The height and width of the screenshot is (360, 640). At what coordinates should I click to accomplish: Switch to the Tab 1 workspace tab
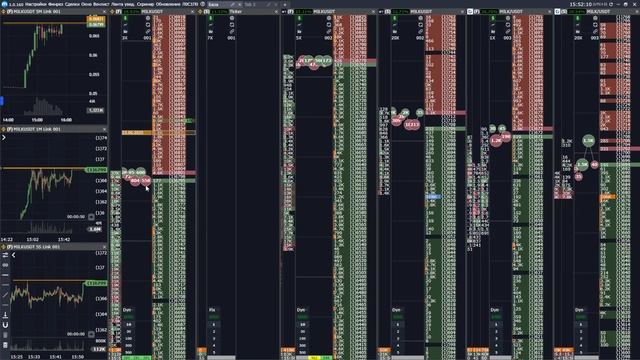pyautogui.click(x=250, y=4)
